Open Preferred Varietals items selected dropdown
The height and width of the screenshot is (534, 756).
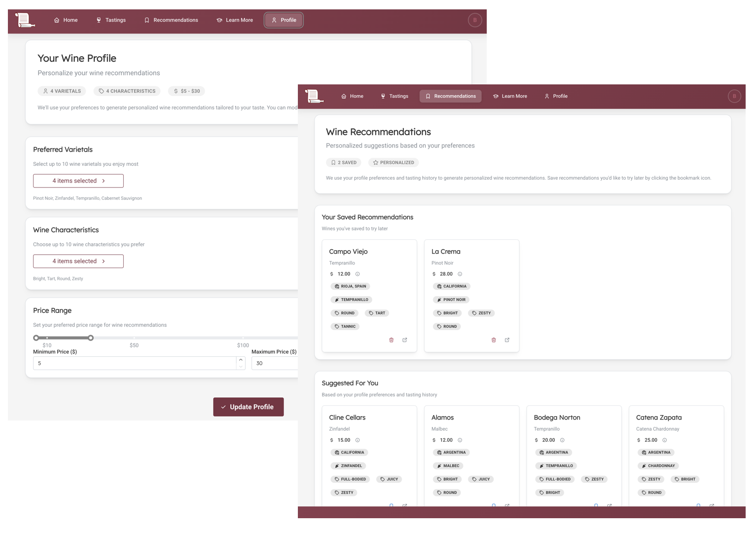point(78,181)
